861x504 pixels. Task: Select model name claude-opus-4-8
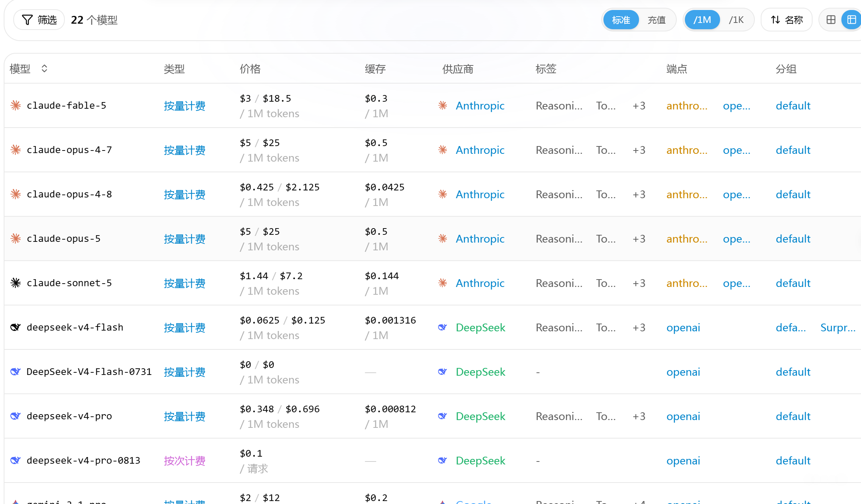coord(69,194)
